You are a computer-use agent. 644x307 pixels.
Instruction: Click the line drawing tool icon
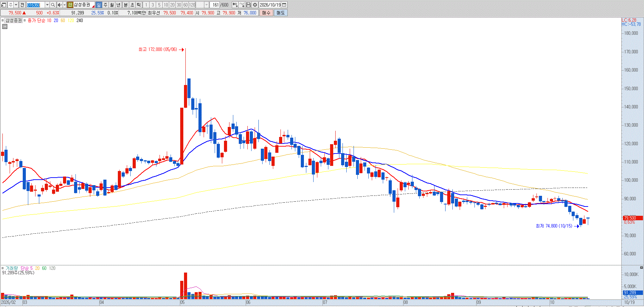242,5
